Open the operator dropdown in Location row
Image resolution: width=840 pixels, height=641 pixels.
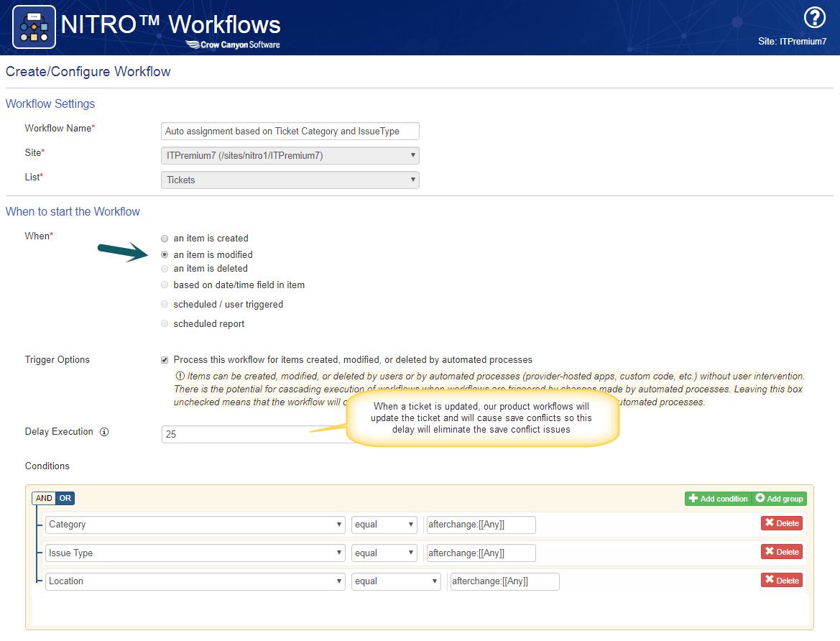396,581
